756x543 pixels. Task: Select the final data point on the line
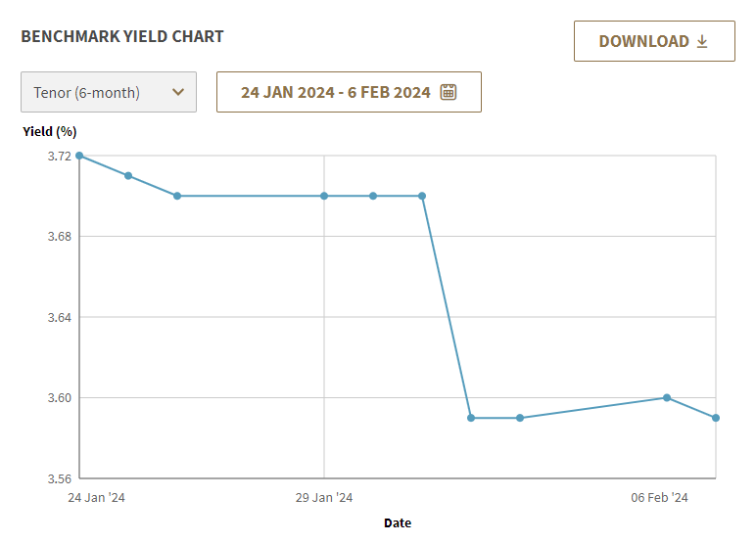(716, 418)
